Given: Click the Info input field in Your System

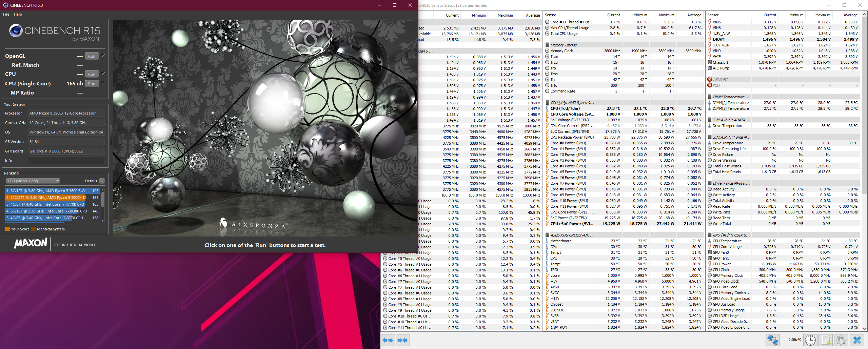Looking at the screenshot, I should coord(66,161).
